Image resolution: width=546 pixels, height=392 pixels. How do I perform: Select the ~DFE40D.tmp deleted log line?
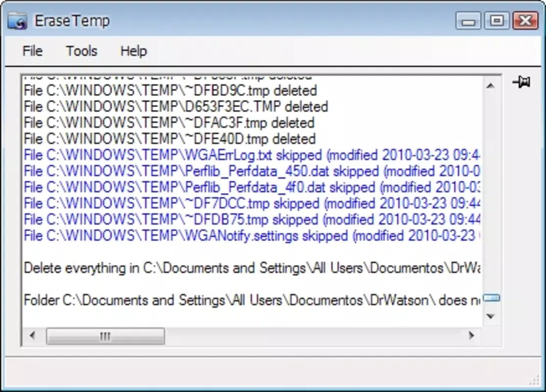tap(170, 139)
